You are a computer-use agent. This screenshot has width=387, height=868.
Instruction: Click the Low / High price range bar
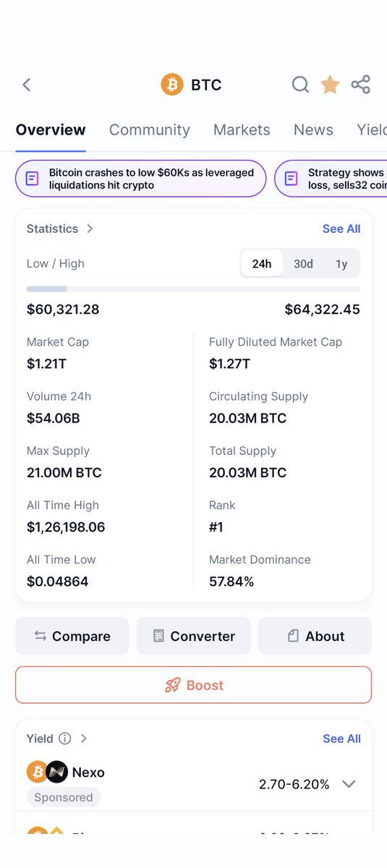[193, 289]
